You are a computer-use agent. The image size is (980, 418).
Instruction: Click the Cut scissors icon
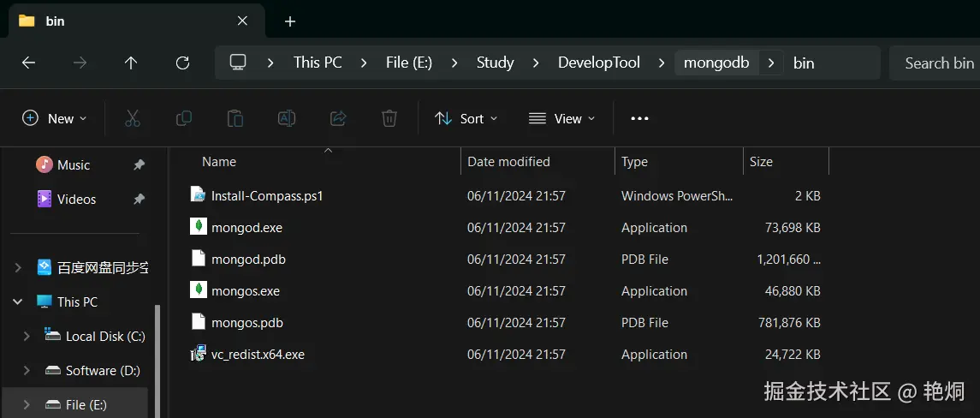(132, 118)
